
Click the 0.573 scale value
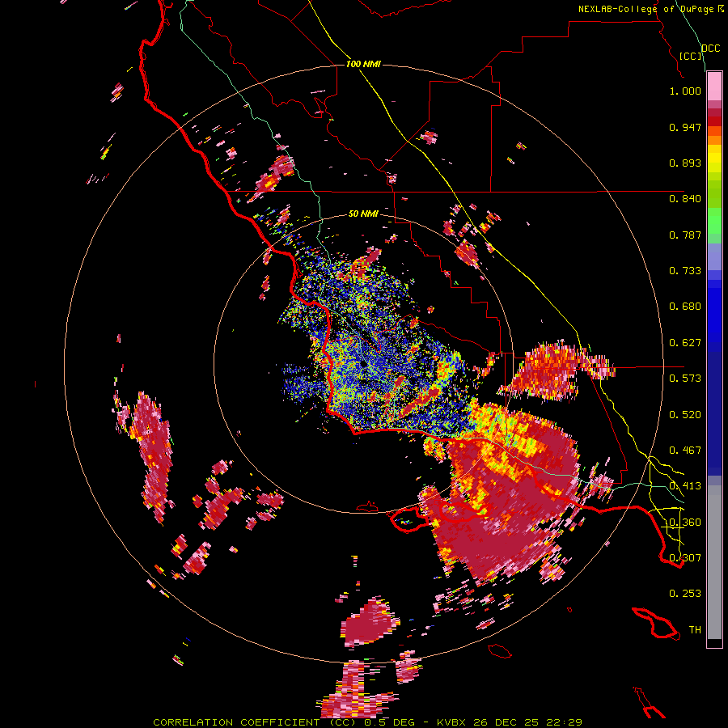(x=685, y=379)
